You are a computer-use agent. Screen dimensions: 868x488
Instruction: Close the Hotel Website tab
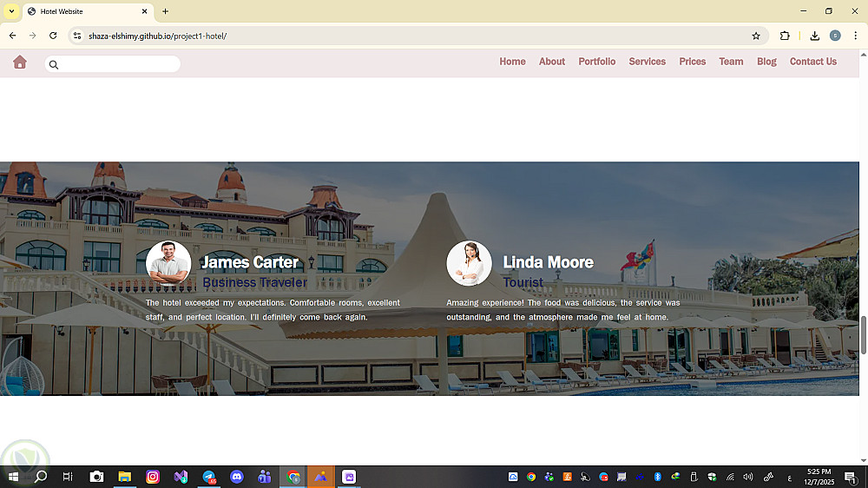coord(144,11)
